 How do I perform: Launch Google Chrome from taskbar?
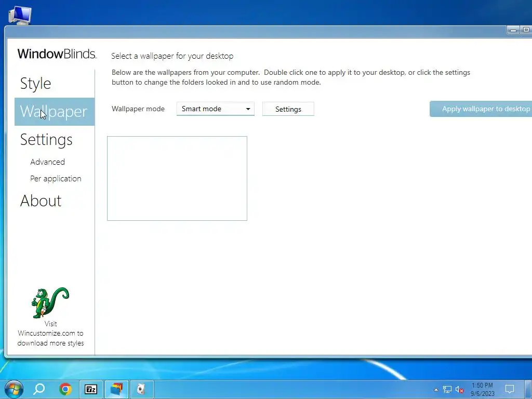[x=65, y=389]
